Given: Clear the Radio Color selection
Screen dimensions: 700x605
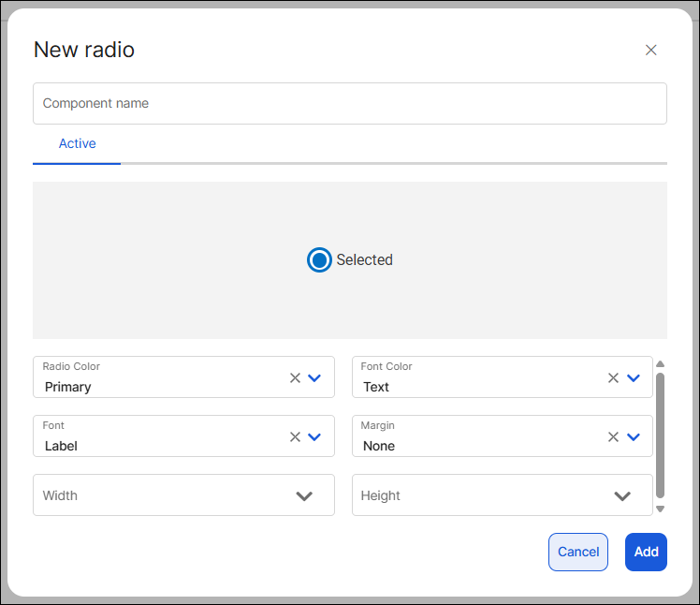Looking at the screenshot, I should (295, 378).
